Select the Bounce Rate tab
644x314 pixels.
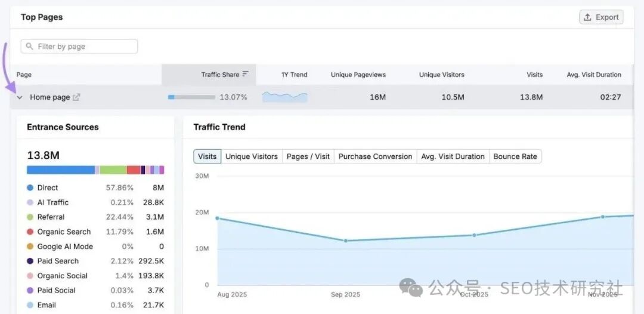[515, 156]
